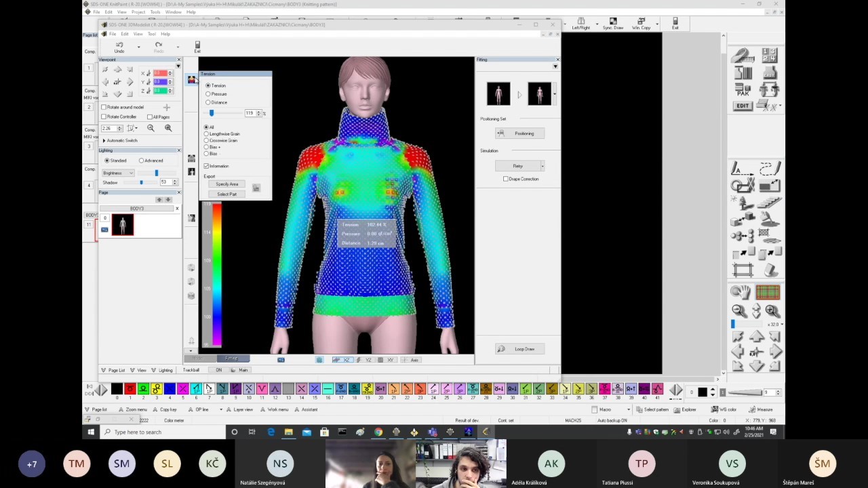This screenshot has height=488, width=868.
Task: Select the Pressure radio button
Action: pyautogui.click(x=208, y=94)
